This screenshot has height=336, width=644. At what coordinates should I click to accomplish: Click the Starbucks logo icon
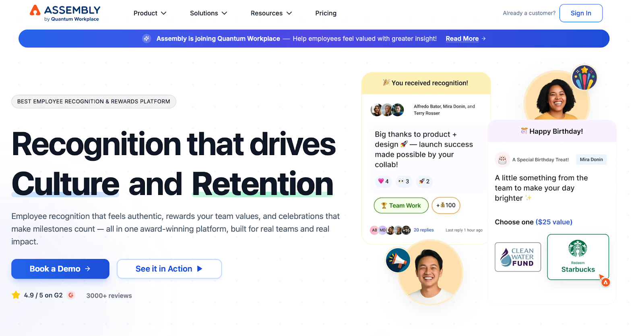(578, 249)
